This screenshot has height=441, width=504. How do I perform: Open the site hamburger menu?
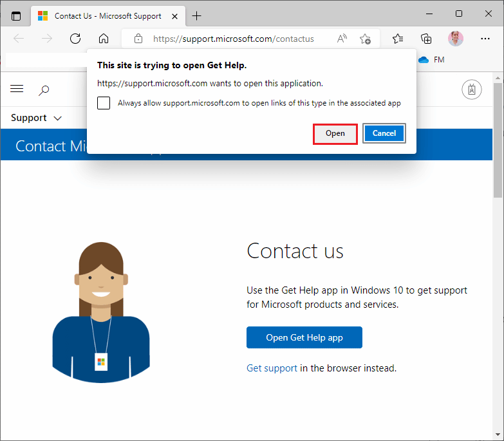click(17, 88)
